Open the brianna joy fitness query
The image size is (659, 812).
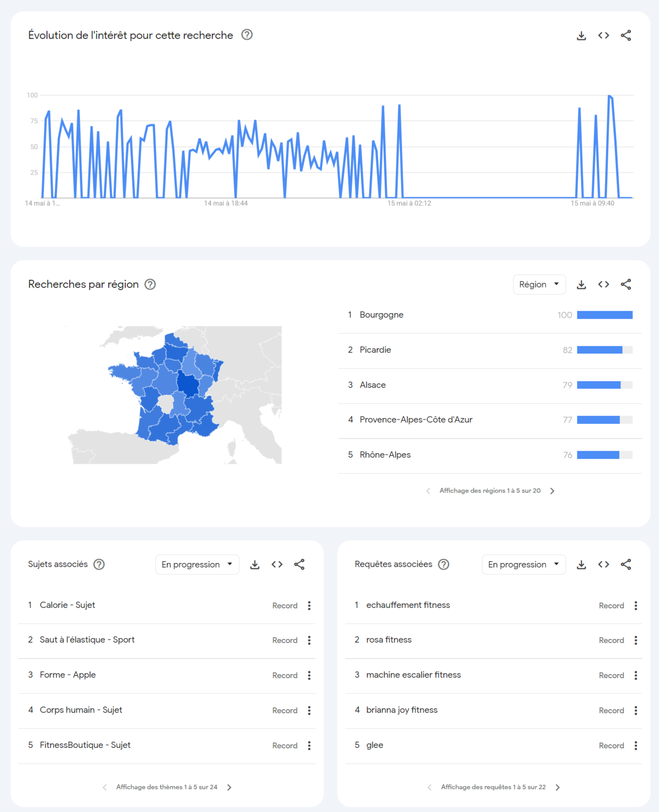pyautogui.click(x=402, y=710)
